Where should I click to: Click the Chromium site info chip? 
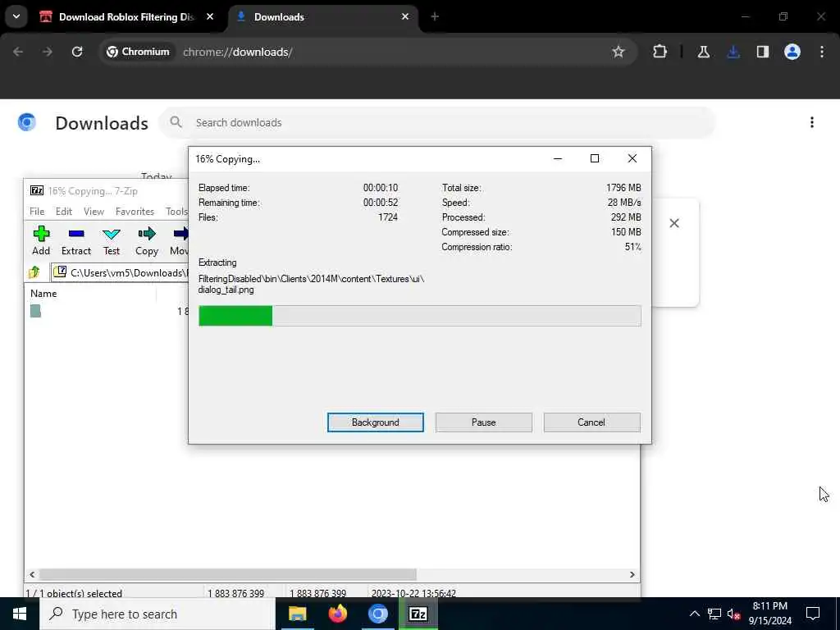138,52
